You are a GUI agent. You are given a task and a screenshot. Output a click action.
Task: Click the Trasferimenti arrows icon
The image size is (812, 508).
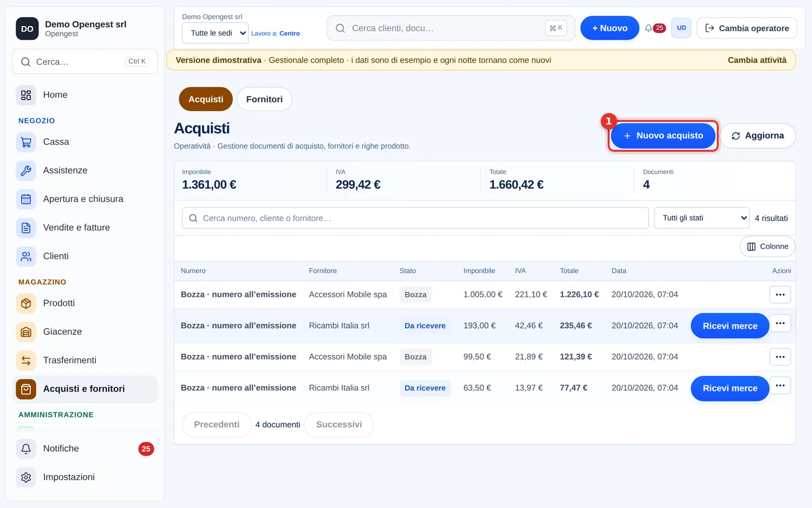[26, 360]
